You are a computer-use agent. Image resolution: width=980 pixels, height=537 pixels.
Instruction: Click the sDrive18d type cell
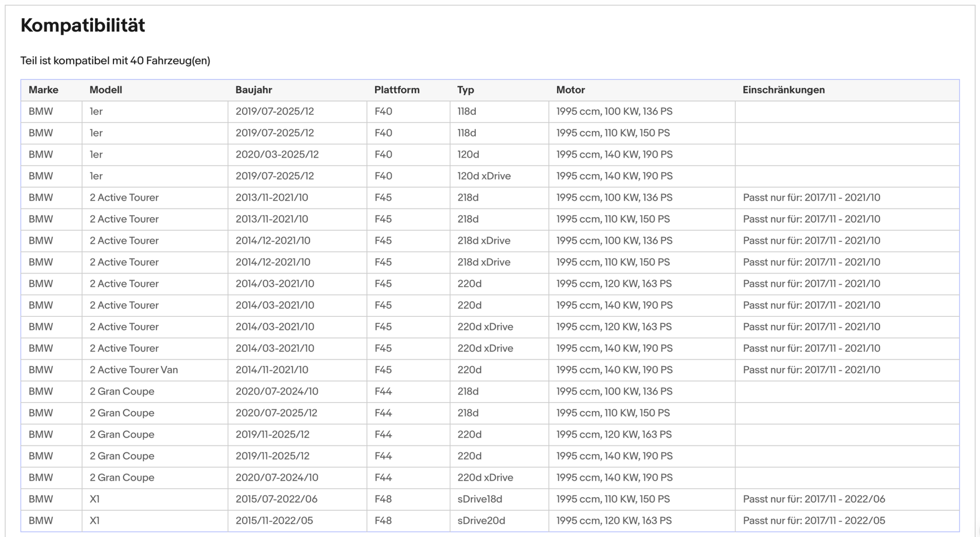(x=479, y=499)
